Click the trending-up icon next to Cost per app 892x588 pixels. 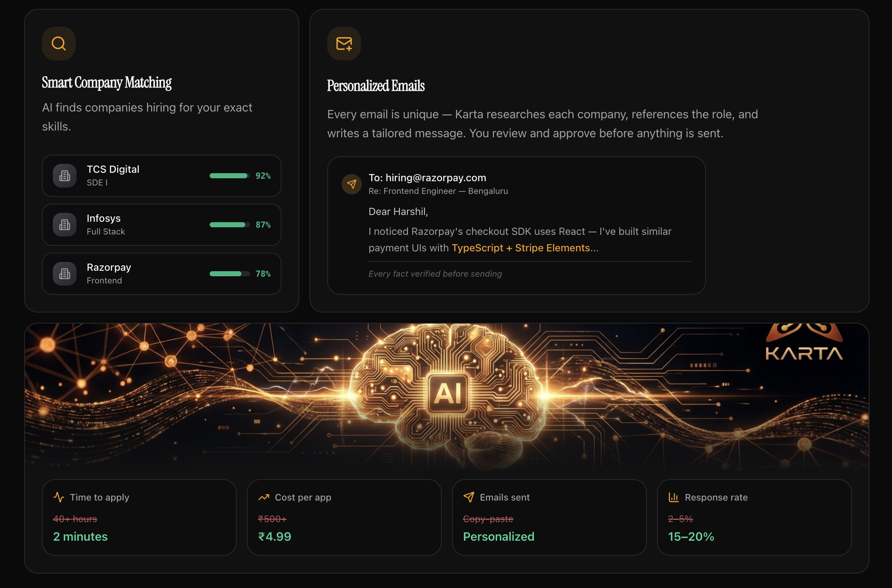tap(264, 497)
